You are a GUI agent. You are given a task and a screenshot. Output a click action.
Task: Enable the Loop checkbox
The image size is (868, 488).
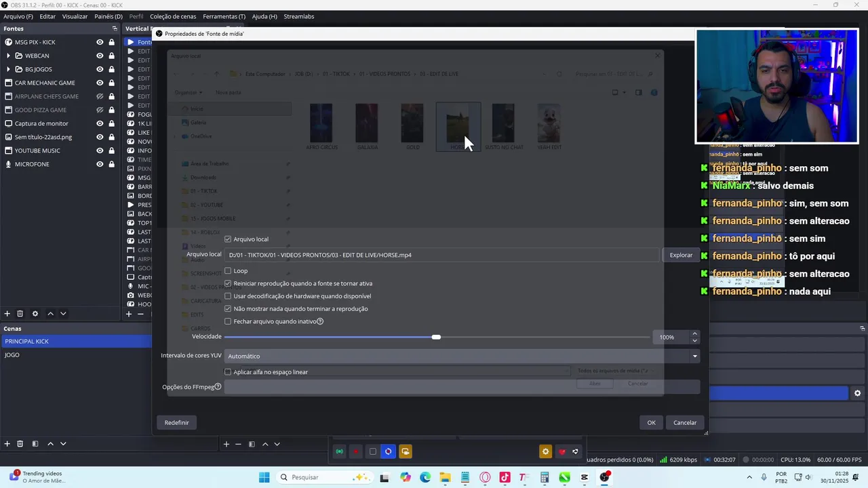[228, 270]
